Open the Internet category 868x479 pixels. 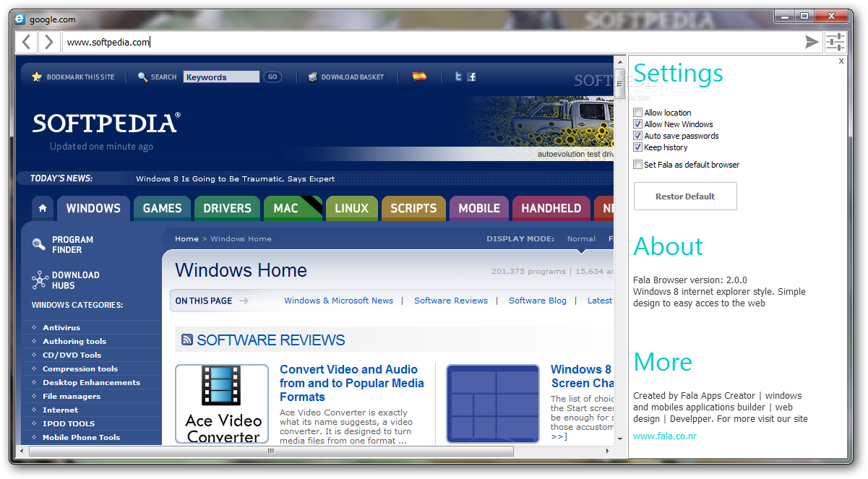tap(61, 410)
